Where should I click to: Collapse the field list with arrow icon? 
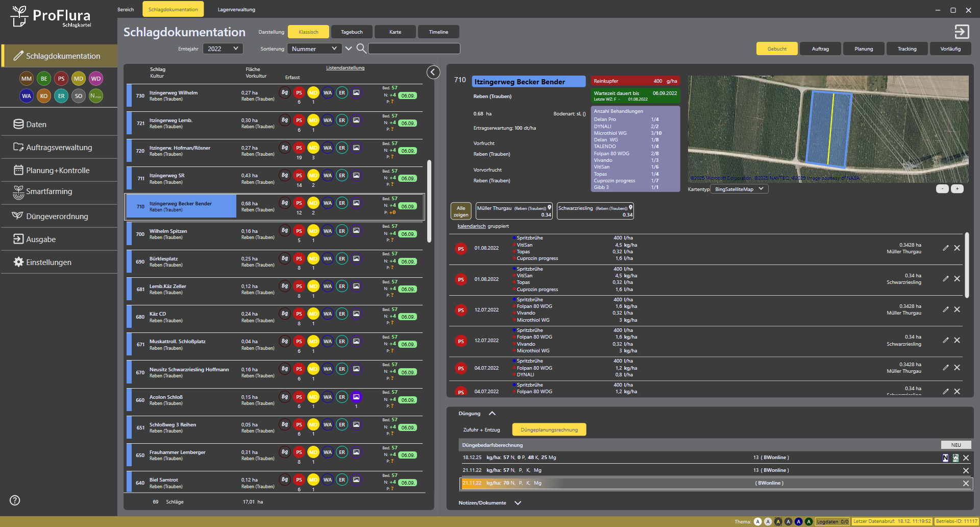(x=433, y=73)
